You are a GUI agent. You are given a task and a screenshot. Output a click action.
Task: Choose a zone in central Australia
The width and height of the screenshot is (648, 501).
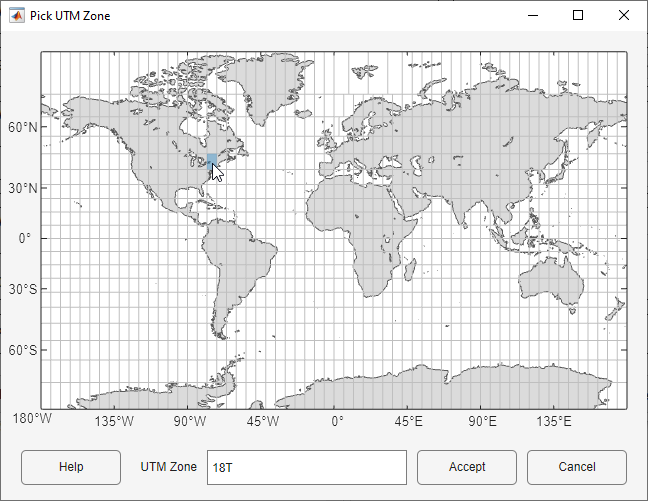click(x=550, y=285)
